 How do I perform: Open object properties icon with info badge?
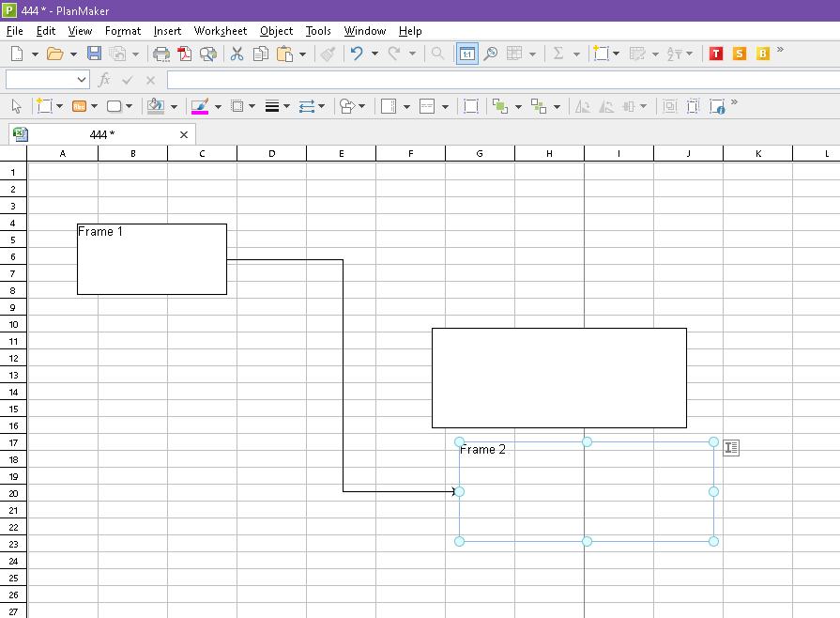[717, 106]
